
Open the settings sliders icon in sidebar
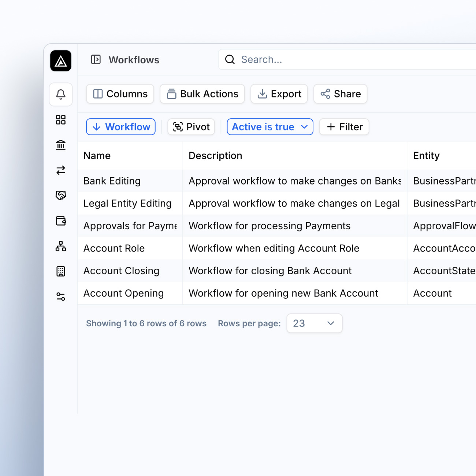61,297
